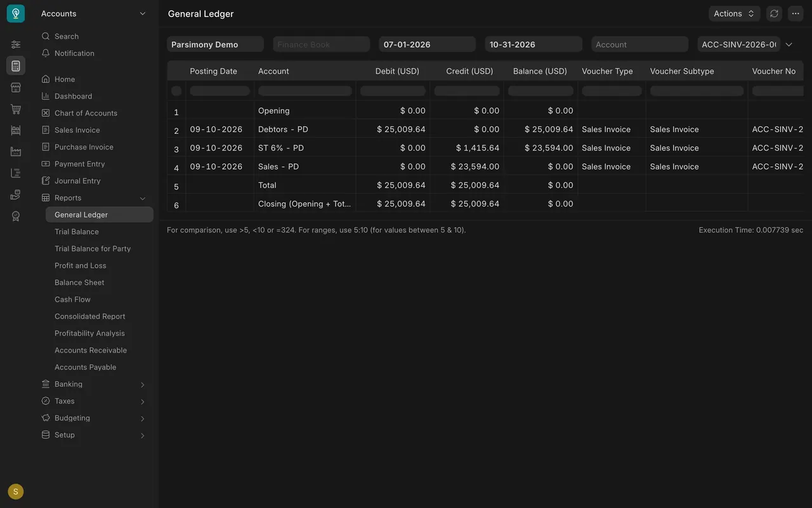Viewport: 812px width, 508px height.
Task: Click the Notification bell icon
Action: point(46,53)
